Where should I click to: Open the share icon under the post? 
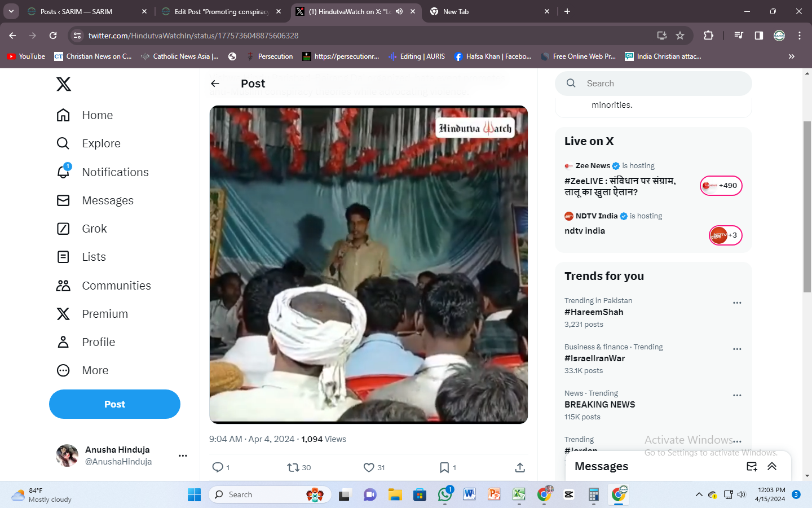click(520, 467)
